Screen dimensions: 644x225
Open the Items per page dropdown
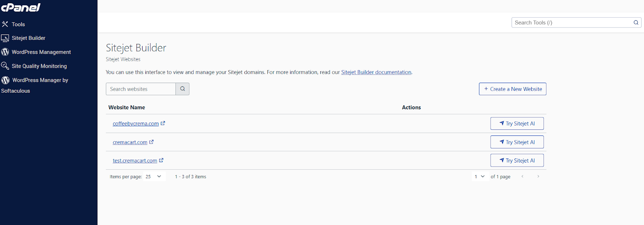click(x=154, y=177)
